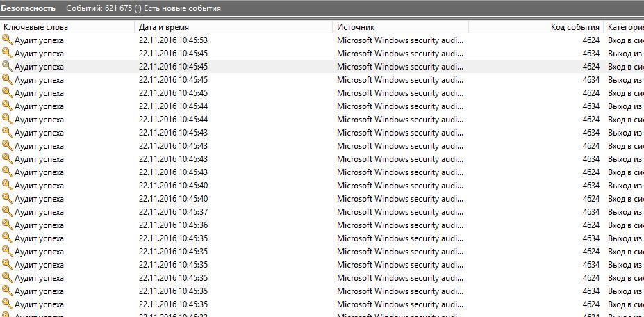This screenshot has height=317, width=644.
Task: Click the key icon of the 10:45:36 event
Action: [8, 225]
